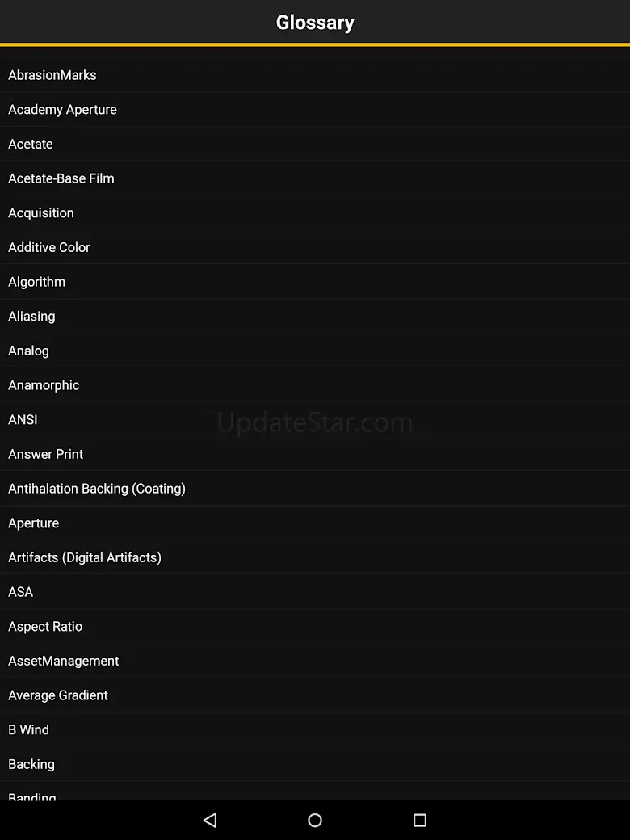
Task: Select the Acquisition glossary term
Action: pyautogui.click(x=315, y=212)
